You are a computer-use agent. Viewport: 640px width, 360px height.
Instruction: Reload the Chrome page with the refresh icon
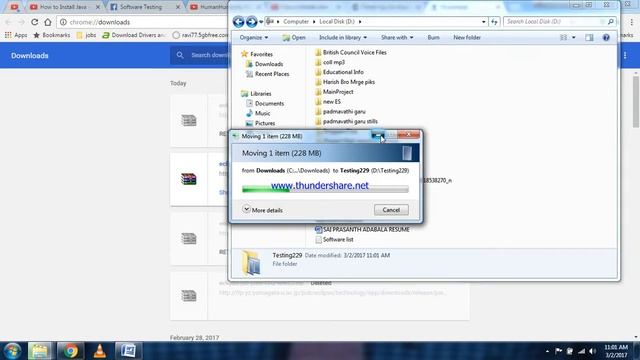pos(35,22)
